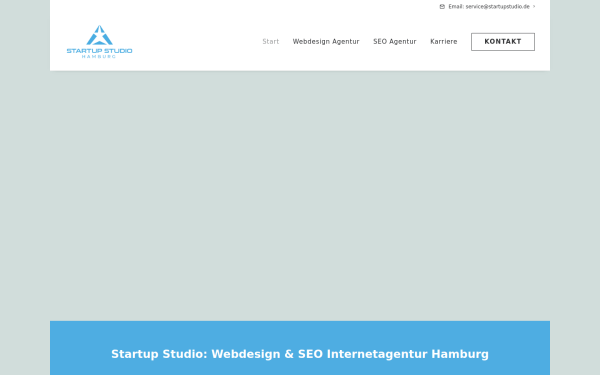The image size is (600, 375).
Task: Go to the Start menu item
Action: 271,42
